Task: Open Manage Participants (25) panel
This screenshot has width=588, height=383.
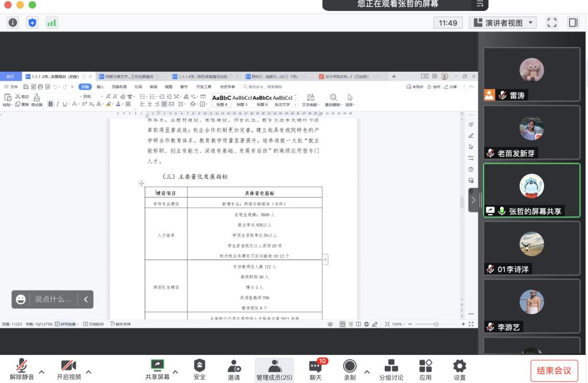Action: tap(274, 366)
